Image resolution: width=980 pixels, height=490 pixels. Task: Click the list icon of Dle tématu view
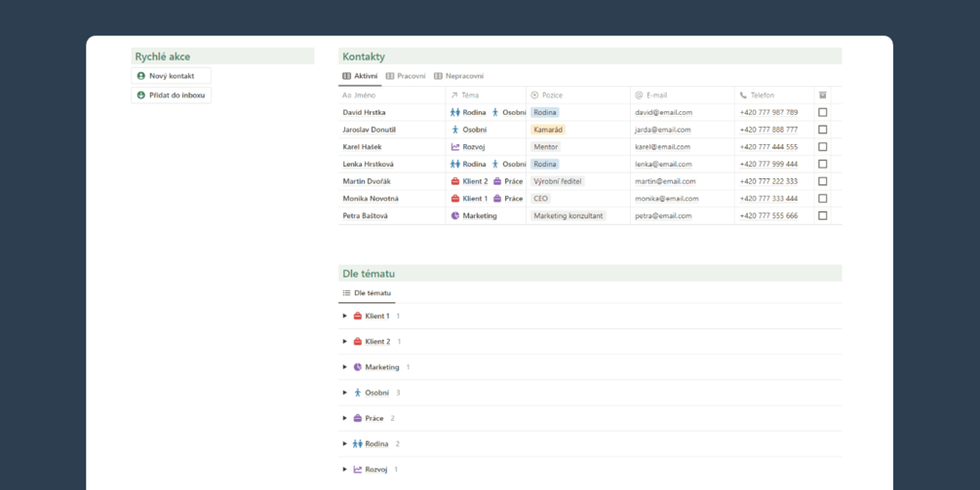pyautogui.click(x=346, y=293)
